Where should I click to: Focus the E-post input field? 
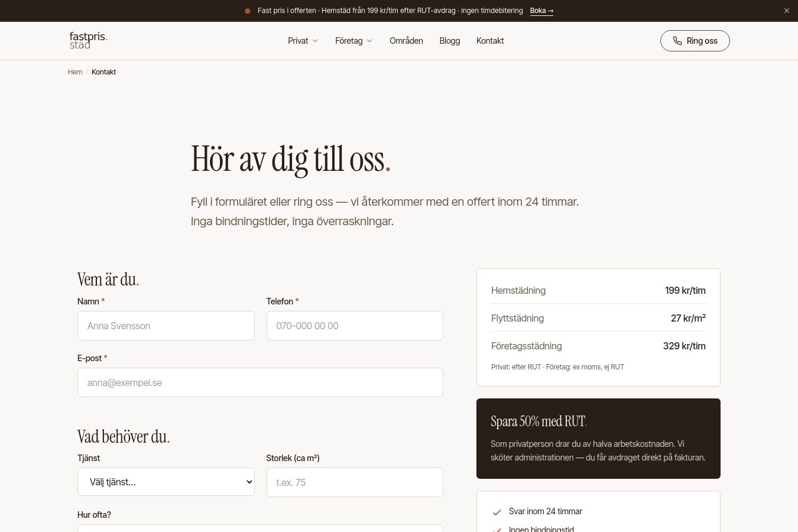click(x=260, y=382)
